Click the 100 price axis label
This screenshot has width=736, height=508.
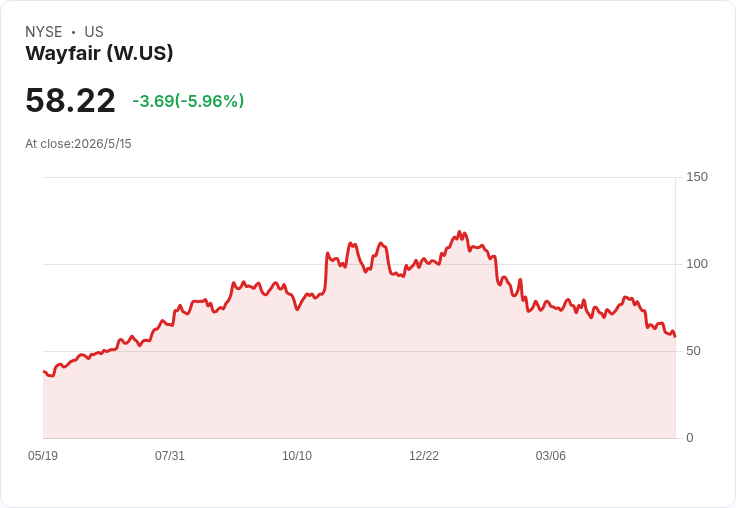697,264
